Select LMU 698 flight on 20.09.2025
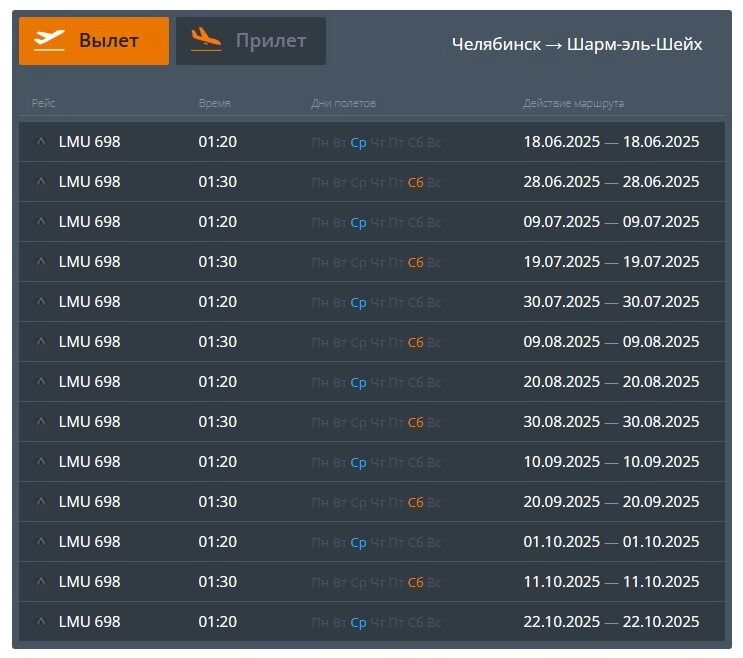The height and width of the screenshot is (658, 743). [x=89, y=502]
